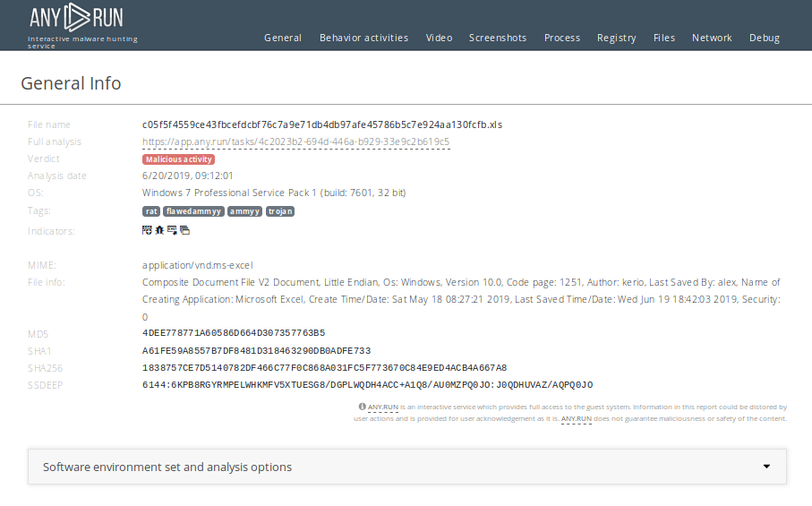Screen dimensions: 812x506
Task: Go to the General section
Action: [x=283, y=38]
